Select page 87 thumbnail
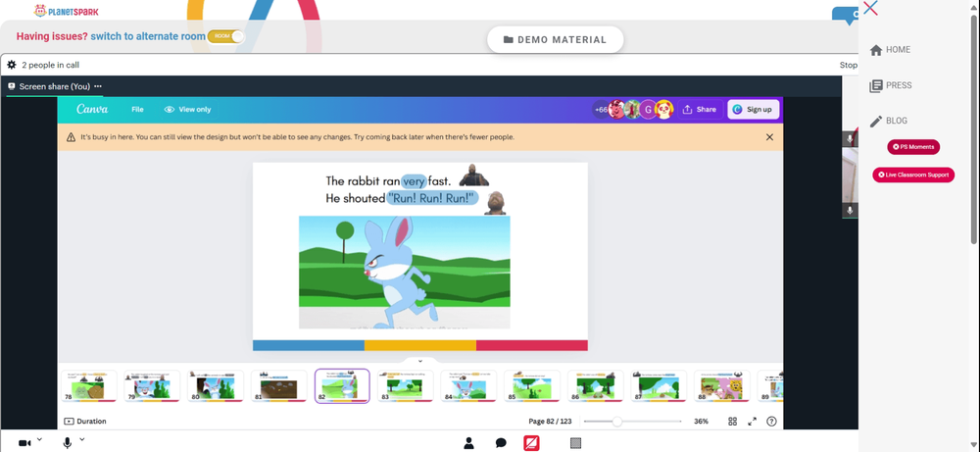This screenshot has height=452, width=980. click(659, 385)
